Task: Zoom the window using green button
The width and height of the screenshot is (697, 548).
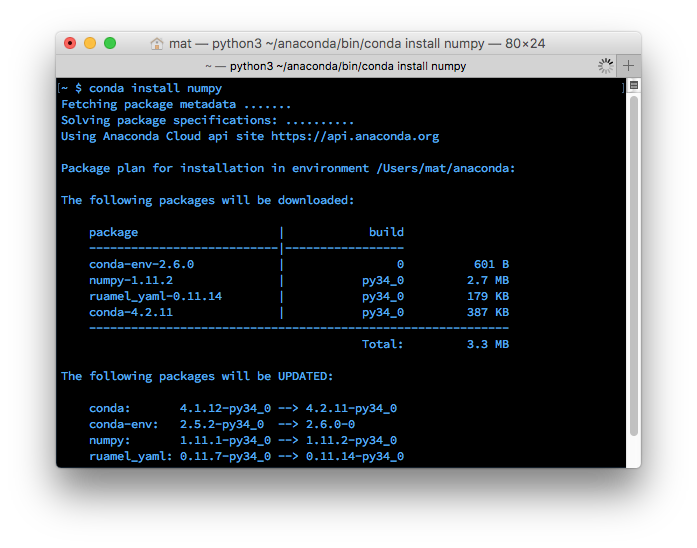Action: point(110,43)
